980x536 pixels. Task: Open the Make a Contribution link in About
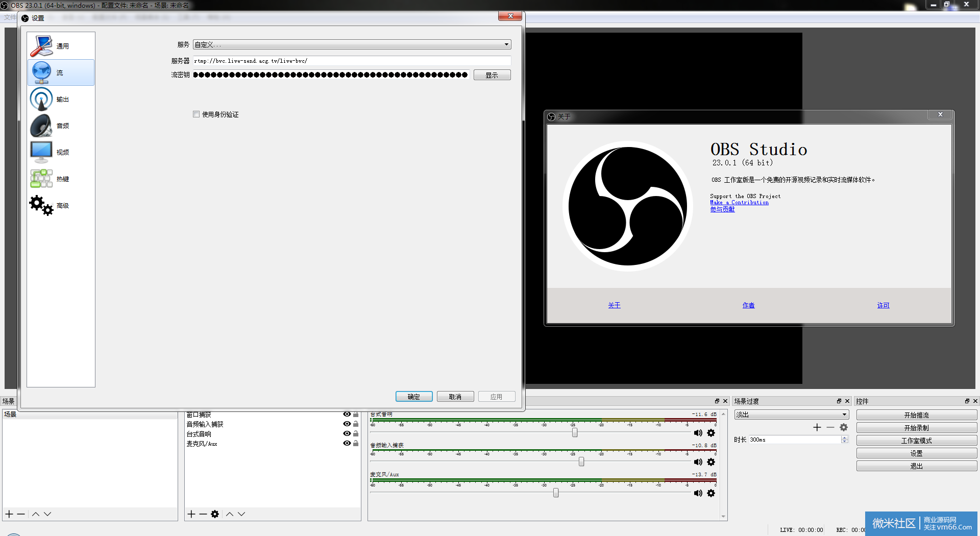pos(739,203)
